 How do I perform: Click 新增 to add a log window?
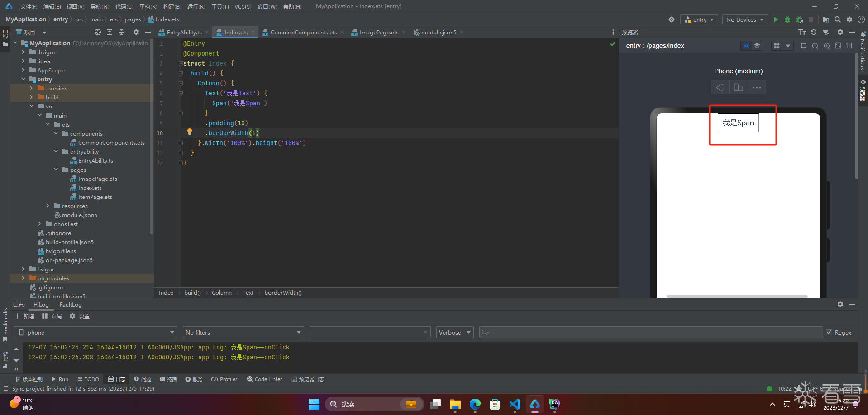(x=24, y=316)
